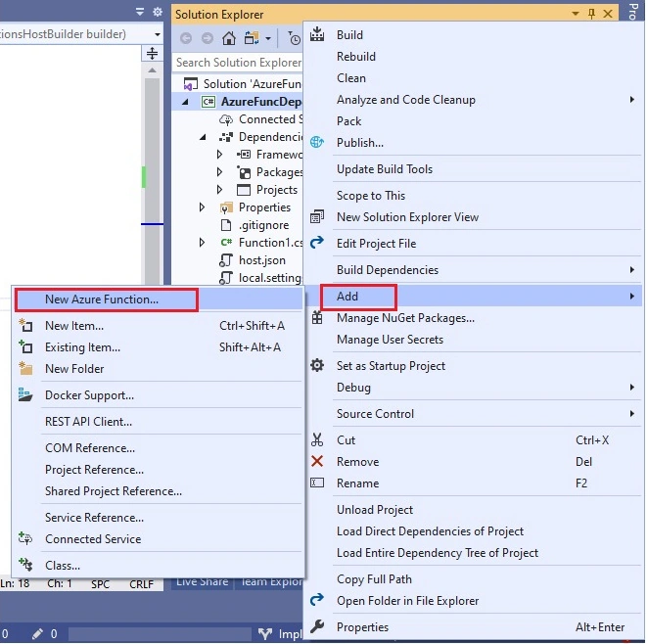This screenshot has width=648, height=644.
Task: Click the Open Folder in File Explorer icon
Action: click(x=317, y=599)
